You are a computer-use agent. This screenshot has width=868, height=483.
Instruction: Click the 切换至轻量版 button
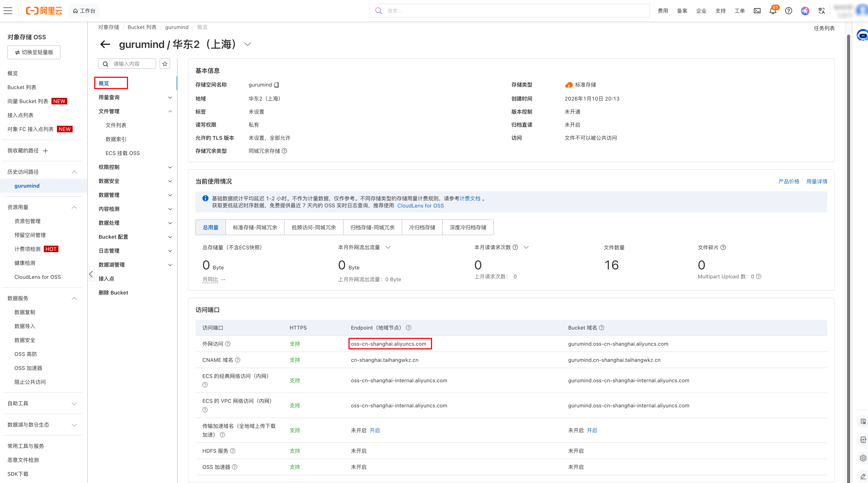tap(34, 52)
